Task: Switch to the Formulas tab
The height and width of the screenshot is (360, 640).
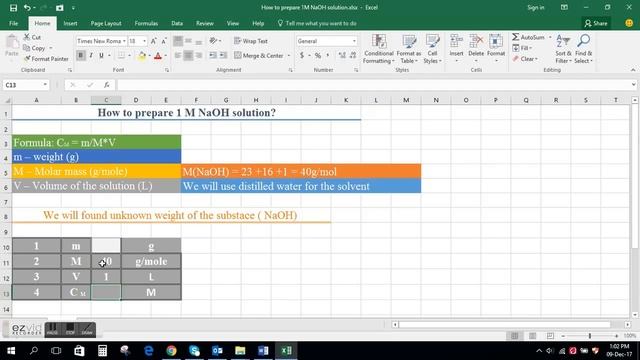Action: [146, 23]
